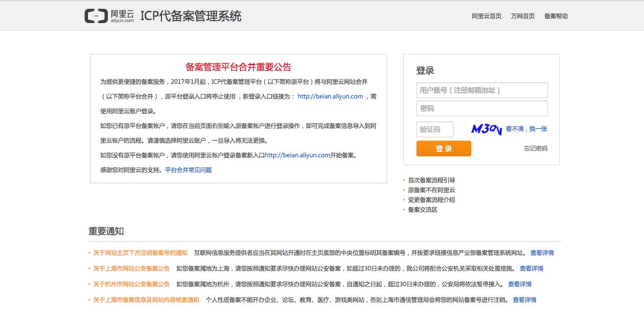Screen dimensions: 644x321
Task: Open 关于网站主页下方注明备案号的通知 notice
Action: tap(140, 253)
